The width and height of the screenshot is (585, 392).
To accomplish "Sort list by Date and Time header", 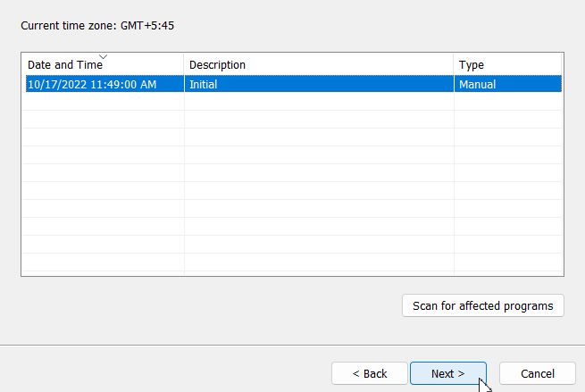I will pos(103,64).
